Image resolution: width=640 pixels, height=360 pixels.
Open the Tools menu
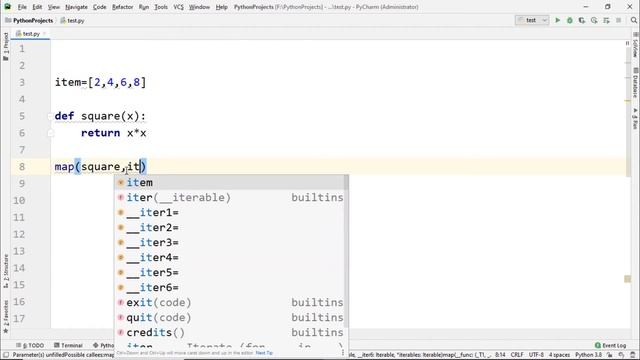pos(161,7)
